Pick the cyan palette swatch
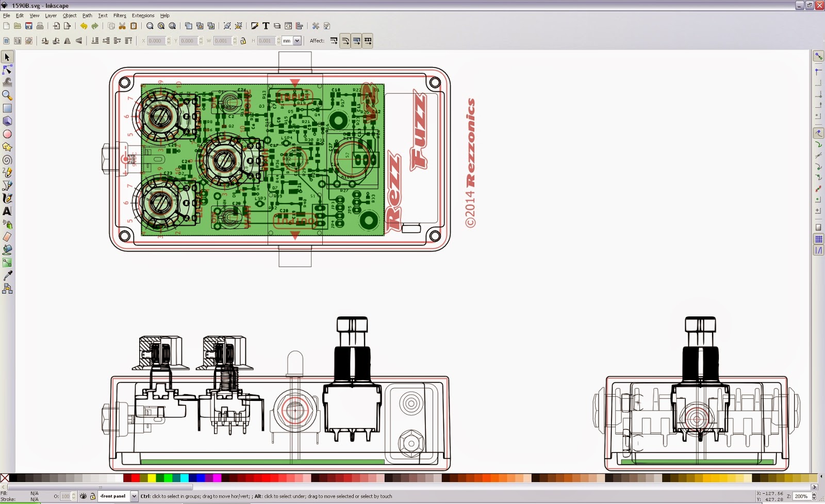Image resolution: width=825 pixels, height=504 pixels. pyautogui.click(x=184, y=478)
